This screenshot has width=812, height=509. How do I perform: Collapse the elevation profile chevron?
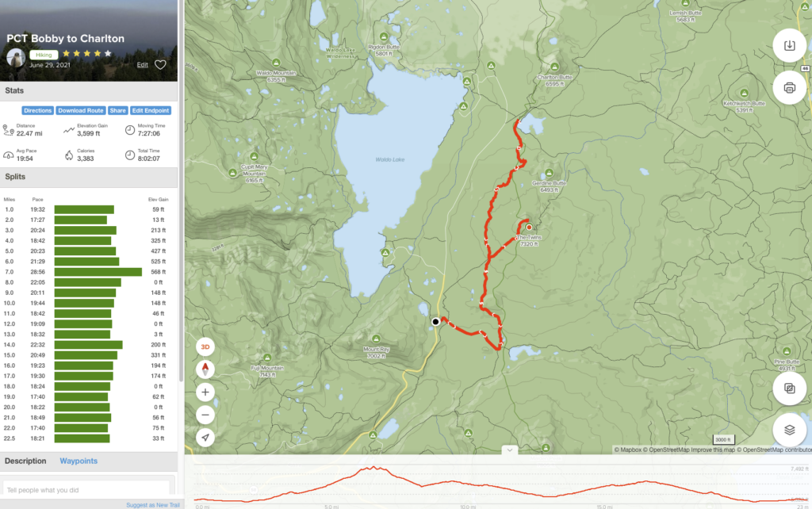(510, 450)
